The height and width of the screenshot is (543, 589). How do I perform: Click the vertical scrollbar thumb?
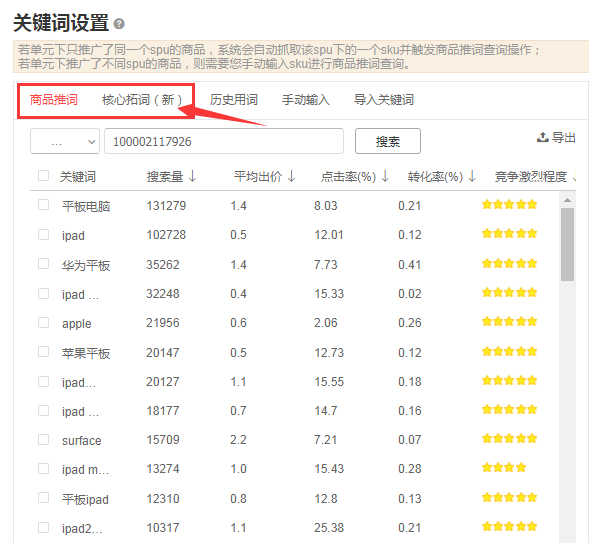[567, 244]
